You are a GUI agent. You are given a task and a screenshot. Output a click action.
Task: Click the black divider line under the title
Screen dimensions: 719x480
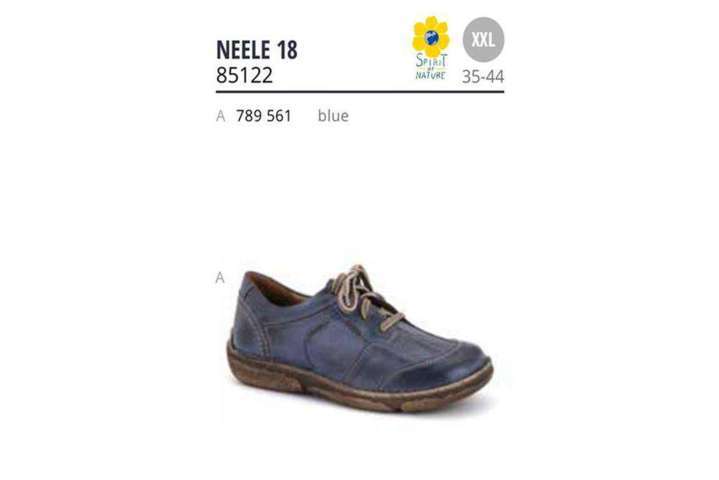click(x=360, y=92)
